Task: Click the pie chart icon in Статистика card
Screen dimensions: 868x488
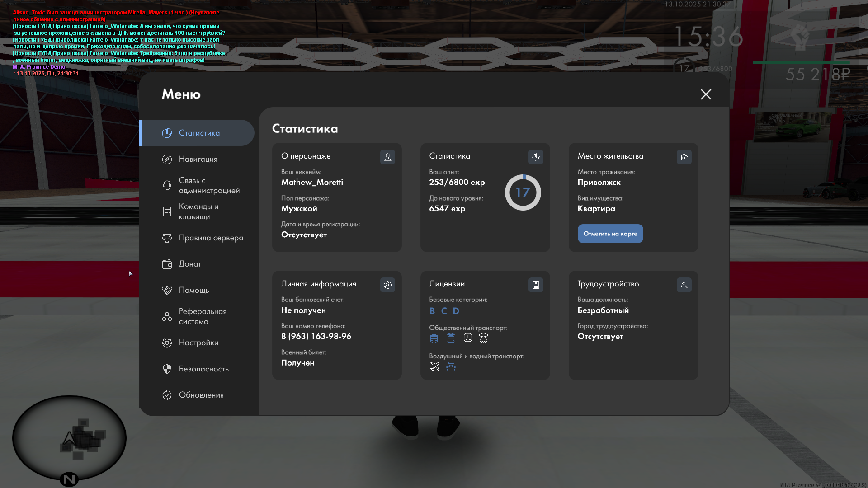Action: click(536, 157)
